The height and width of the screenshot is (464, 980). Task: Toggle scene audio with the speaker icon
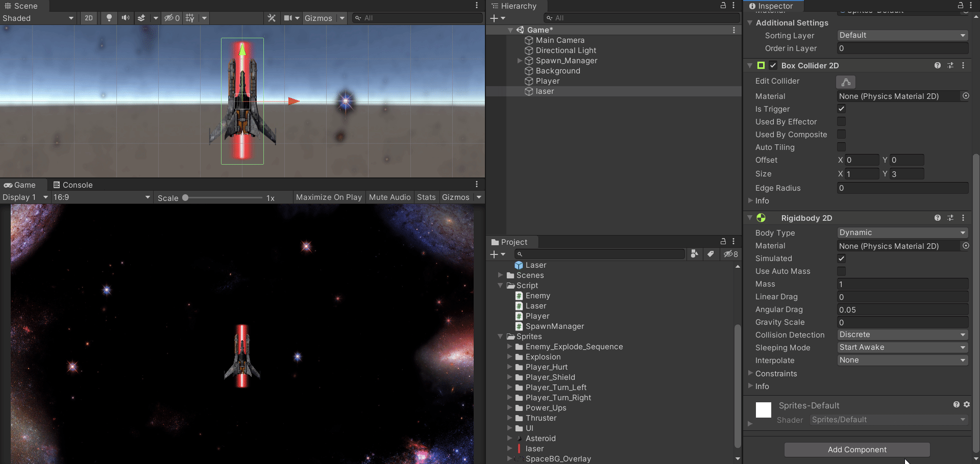click(125, 18)
